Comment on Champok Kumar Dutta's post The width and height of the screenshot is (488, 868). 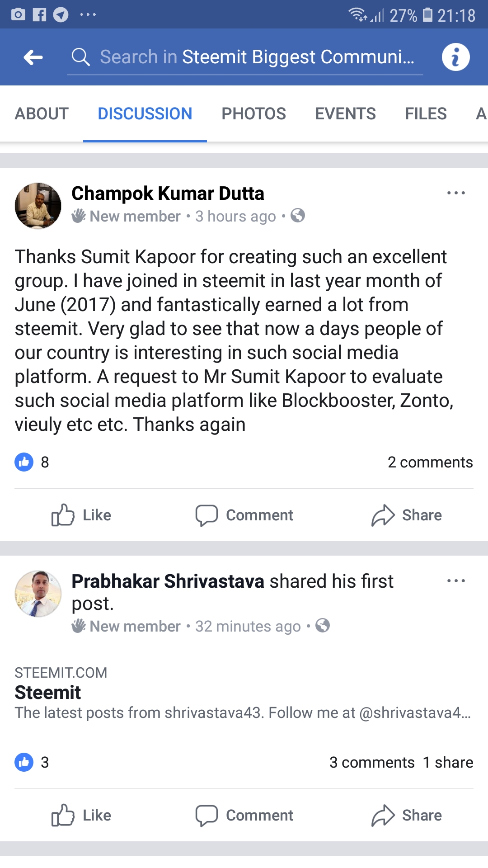coord(244,515)
